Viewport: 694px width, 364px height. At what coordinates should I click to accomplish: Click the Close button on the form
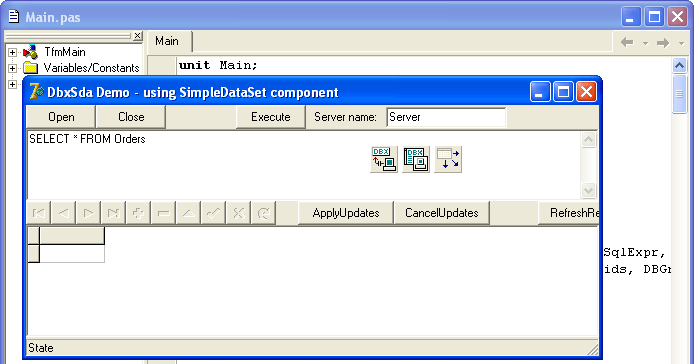(x=131, y=117)
